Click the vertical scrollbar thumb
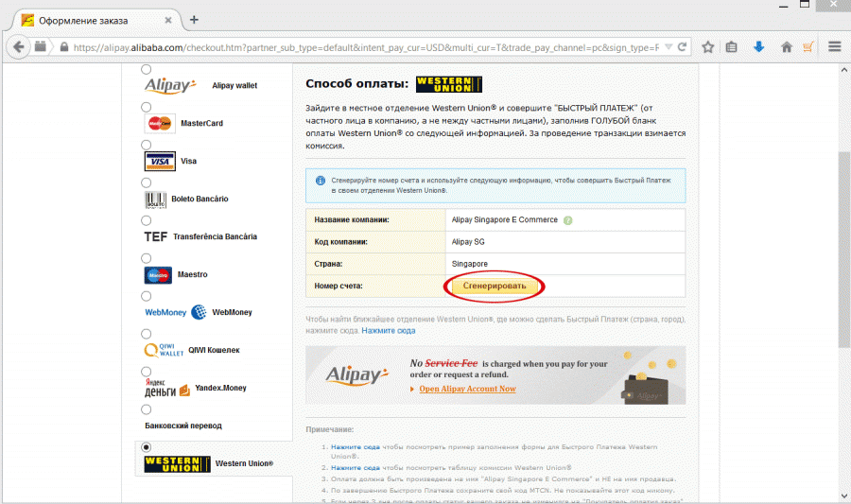The image size is (851, 504). [x=843, y=250]
